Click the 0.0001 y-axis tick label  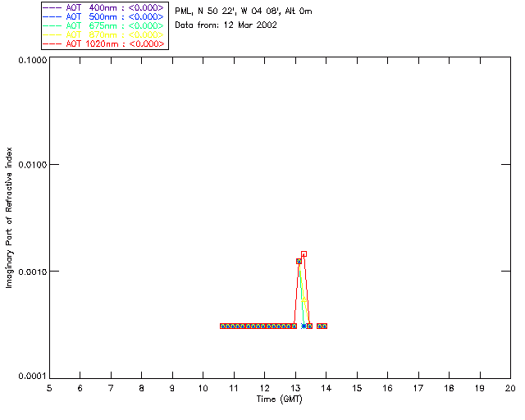click(32, 377)
